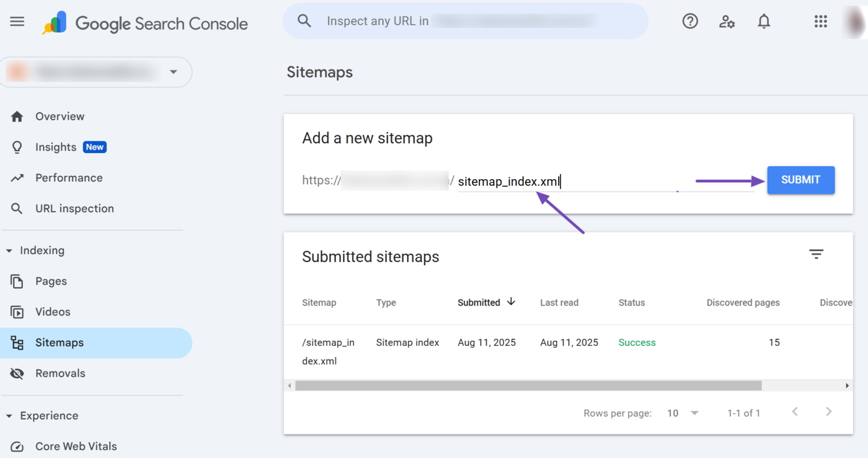868x458 pixels.
Task: Open the hamburger main menu
Action: click(x=17, y=22)
